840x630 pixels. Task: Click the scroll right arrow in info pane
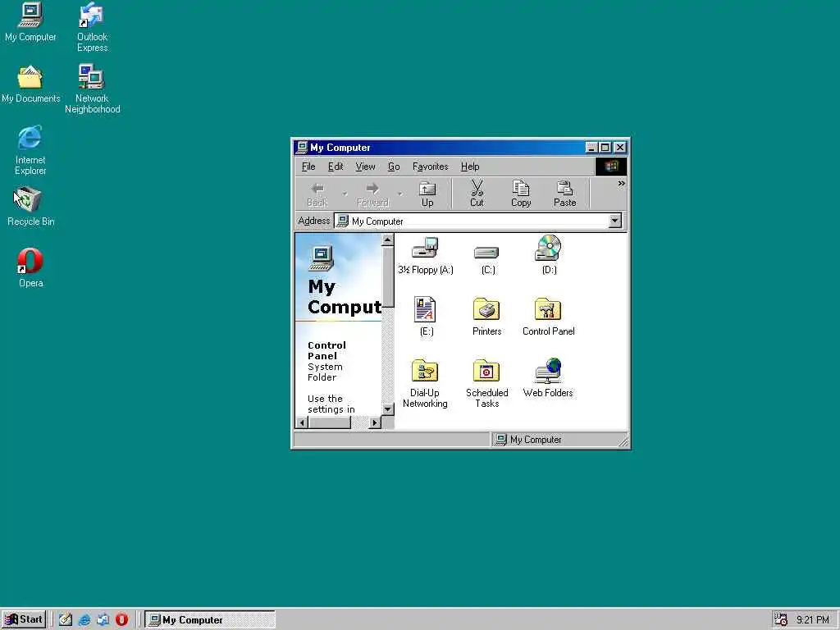point(375,422)
